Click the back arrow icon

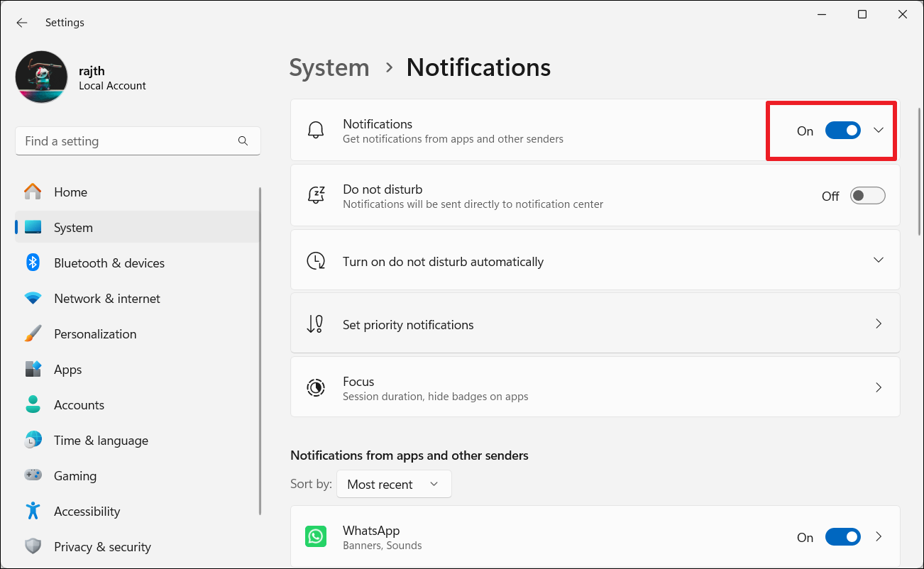(22, 23)
